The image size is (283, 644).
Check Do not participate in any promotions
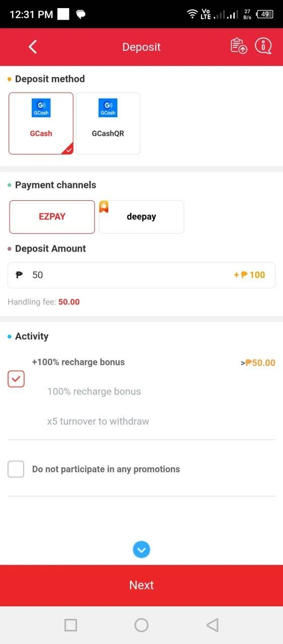coord(16,469)
